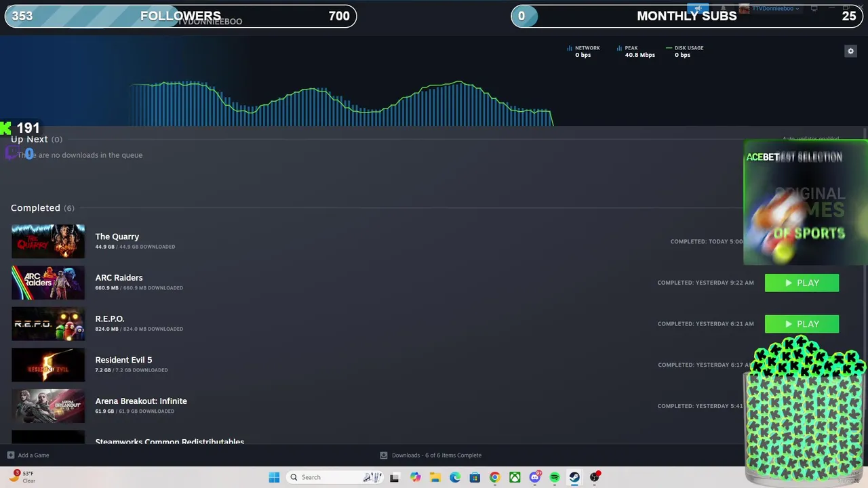This screenshot has width=868, height=488.
Task: Click the 824.0 MB downloaded size text
Action: [x=139, y=329]
